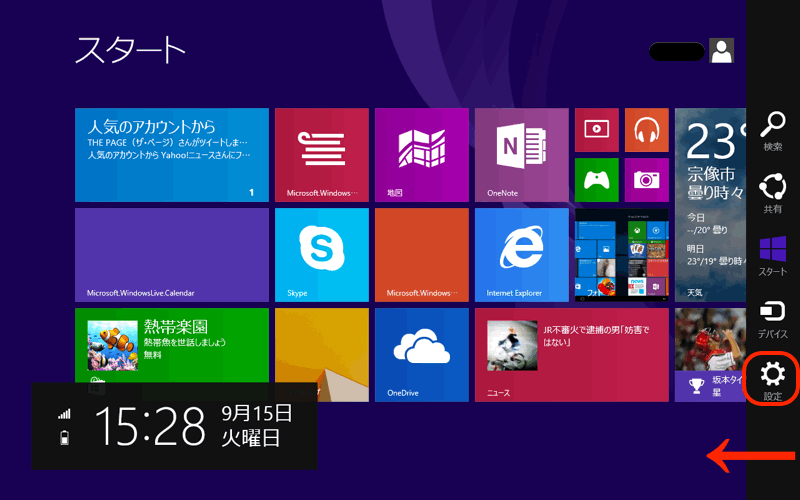Launch the camera tile
Viewport: 800px width, 500px height.
click(x=646, y=179)
